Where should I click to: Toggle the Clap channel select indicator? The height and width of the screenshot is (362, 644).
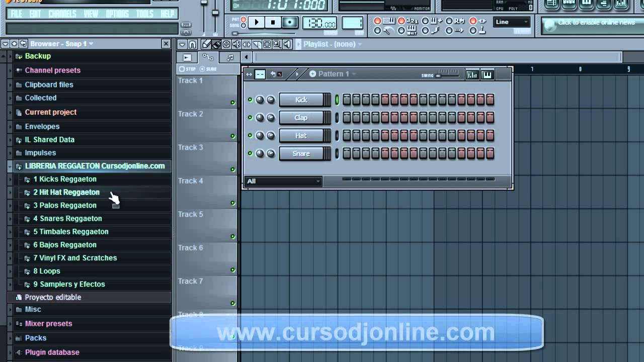coord(337,118)
